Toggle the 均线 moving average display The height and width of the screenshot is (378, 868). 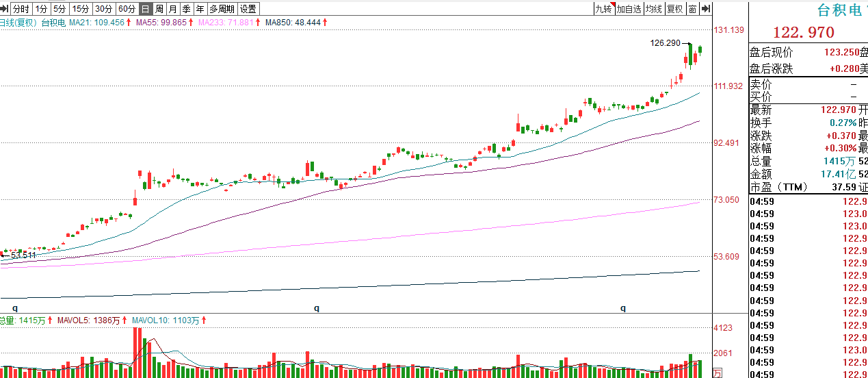(x=655, y=9)
